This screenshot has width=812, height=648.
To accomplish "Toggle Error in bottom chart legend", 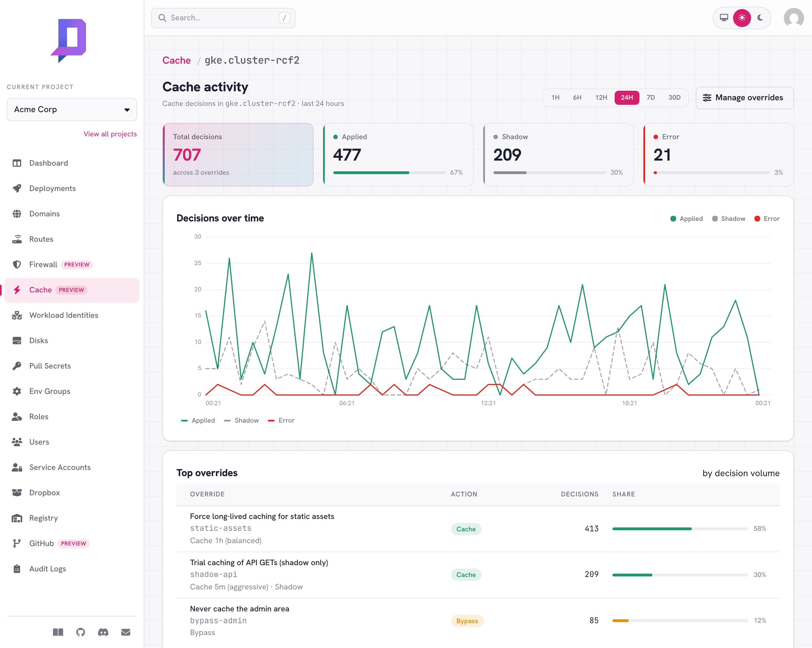I will (281, 420).
